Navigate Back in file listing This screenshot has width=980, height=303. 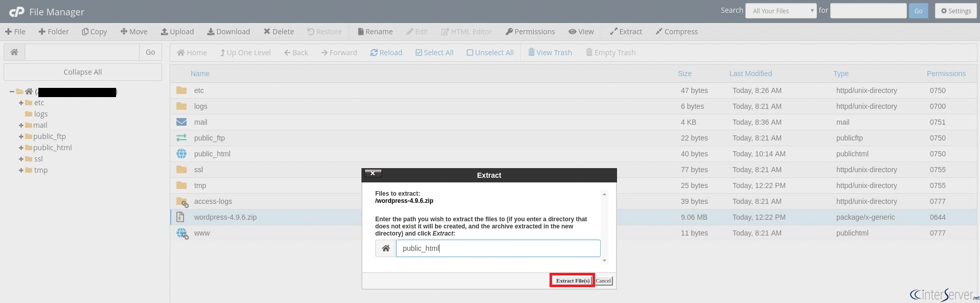pos(296,53)
